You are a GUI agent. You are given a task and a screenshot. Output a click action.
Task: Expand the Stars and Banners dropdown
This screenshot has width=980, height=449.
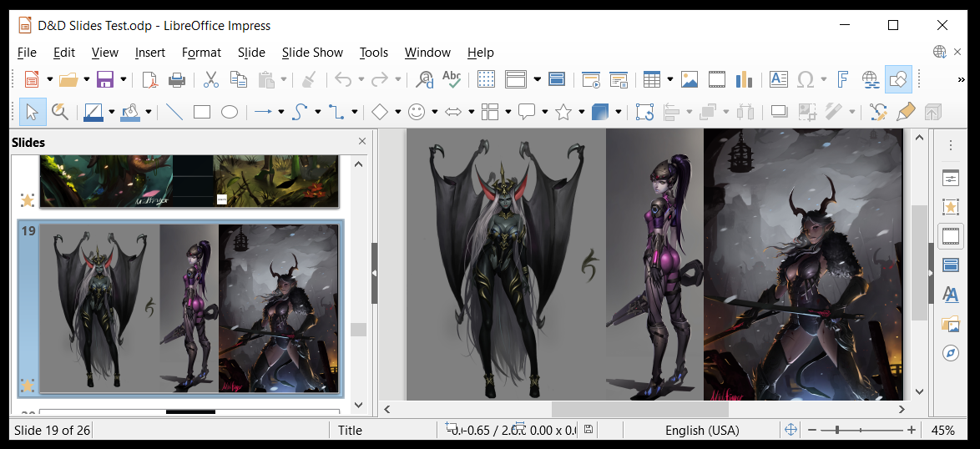581,112
